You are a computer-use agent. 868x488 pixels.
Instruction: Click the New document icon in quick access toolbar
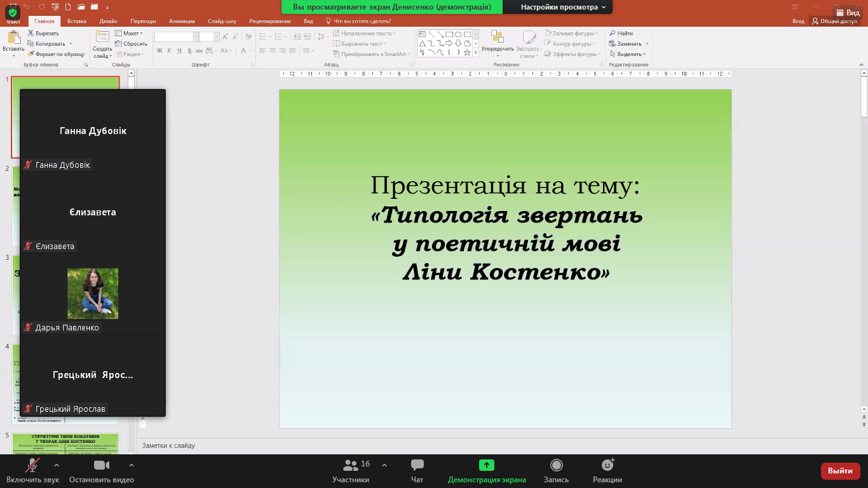tap(67, 6)
